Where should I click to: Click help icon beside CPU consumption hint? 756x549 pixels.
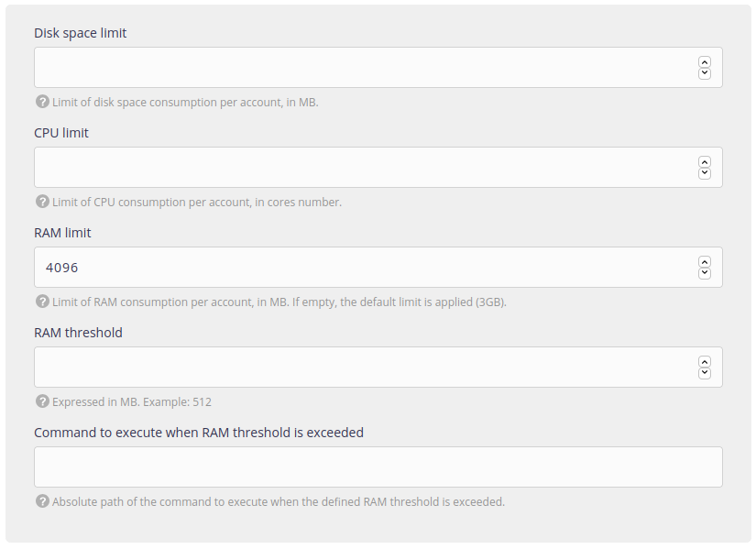42,202
